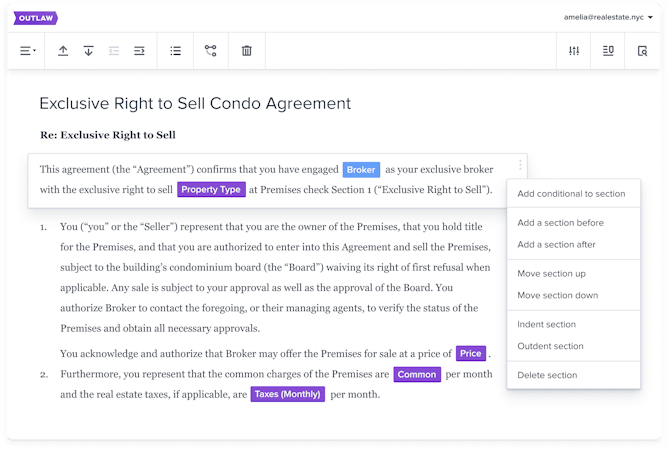Click the outdent toolbar icon
This screenshot has width=668, height=450.
pos(114,51)
